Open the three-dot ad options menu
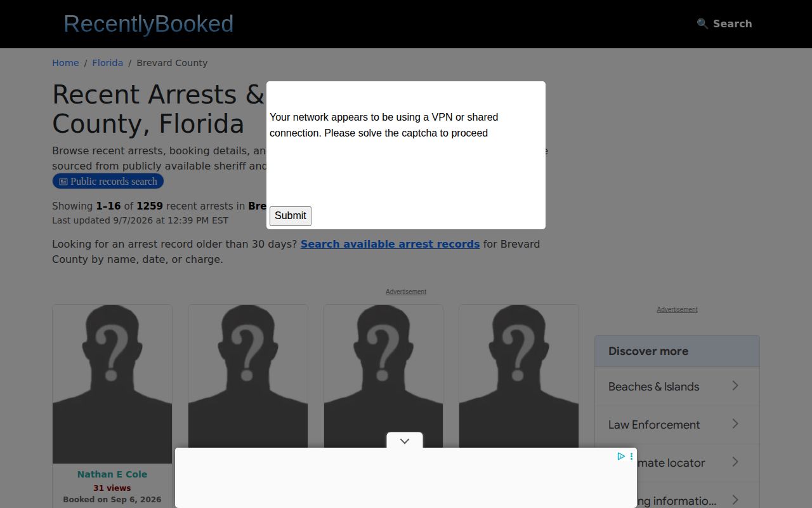Viewport: 812px width, 508px height. 631,456
